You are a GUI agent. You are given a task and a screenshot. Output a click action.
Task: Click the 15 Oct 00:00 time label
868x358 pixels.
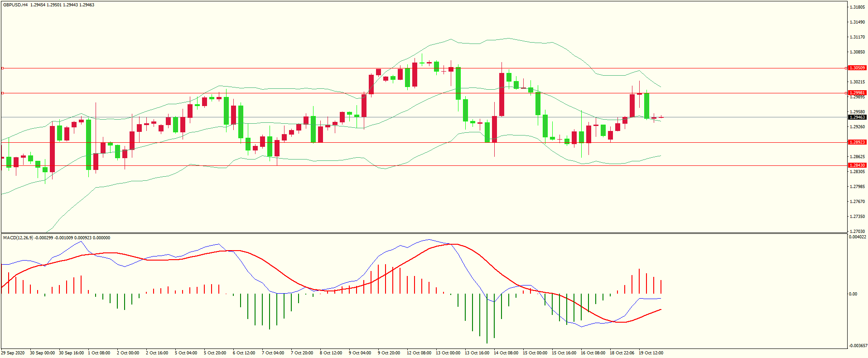click(535, 353)
